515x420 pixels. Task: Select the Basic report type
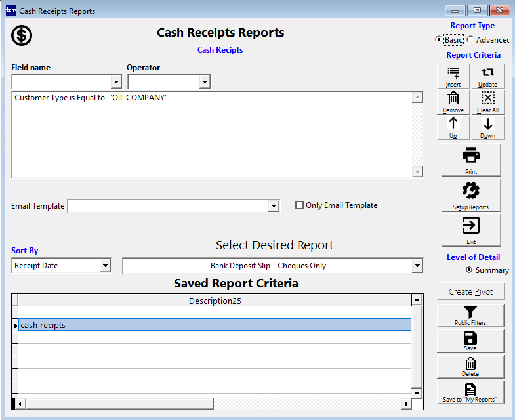point(438,40)
